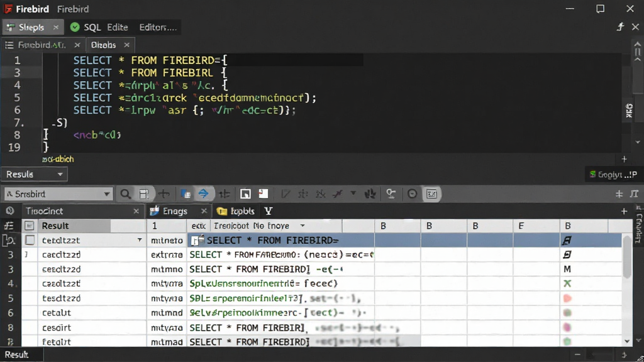Close the Tisocinct panel
Screen dimensions: 644x362
136,211
